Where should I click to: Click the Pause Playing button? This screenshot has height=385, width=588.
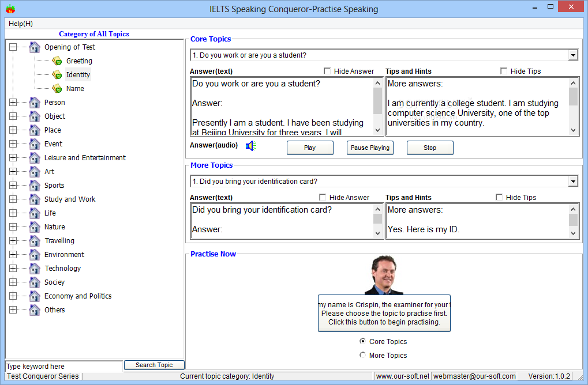[370, 148]
